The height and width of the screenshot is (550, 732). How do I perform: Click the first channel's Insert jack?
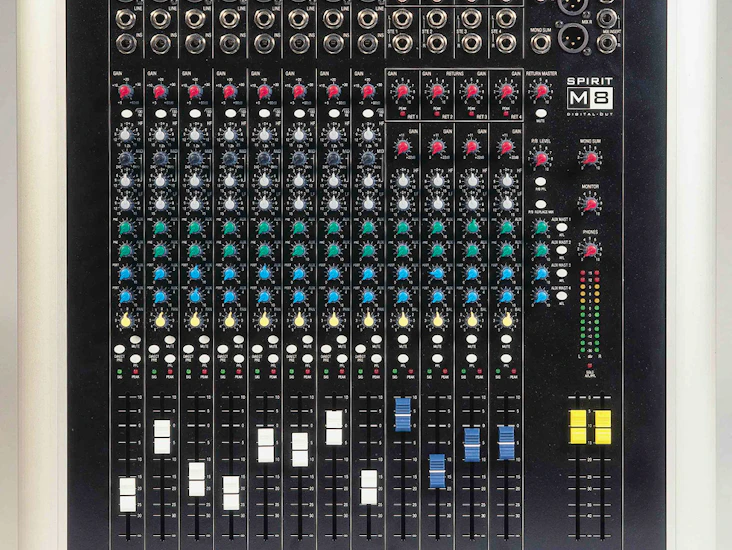[x=126, y=43]
